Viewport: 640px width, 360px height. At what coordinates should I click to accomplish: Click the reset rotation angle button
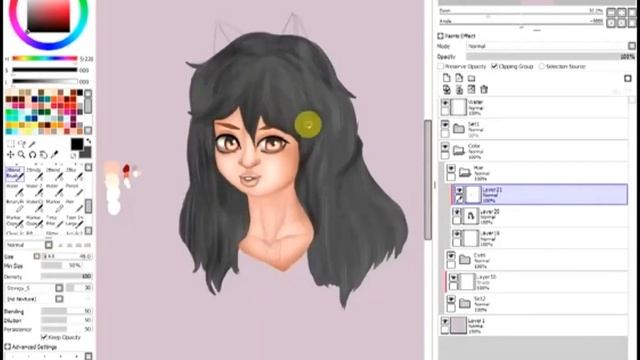click(632, 23)
